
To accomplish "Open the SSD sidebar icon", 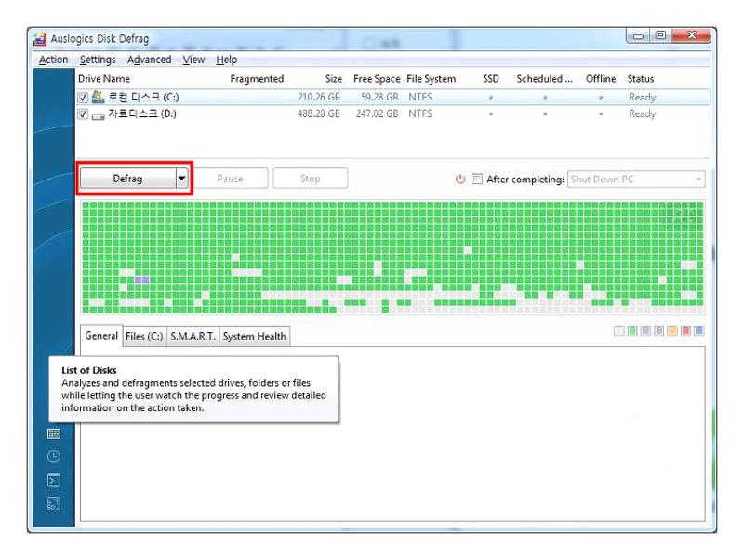I will tap(54, 503).
